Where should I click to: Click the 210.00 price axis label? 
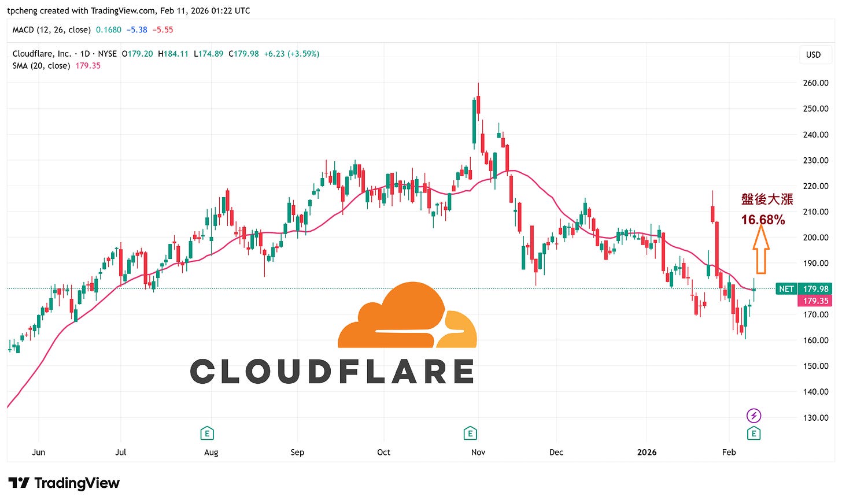pyautogui.click(x=815, y=212)
